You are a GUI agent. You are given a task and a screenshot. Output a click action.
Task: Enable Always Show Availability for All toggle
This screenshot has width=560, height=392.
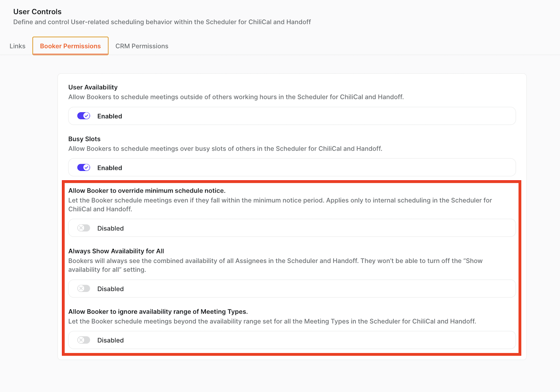coord(84,289)
